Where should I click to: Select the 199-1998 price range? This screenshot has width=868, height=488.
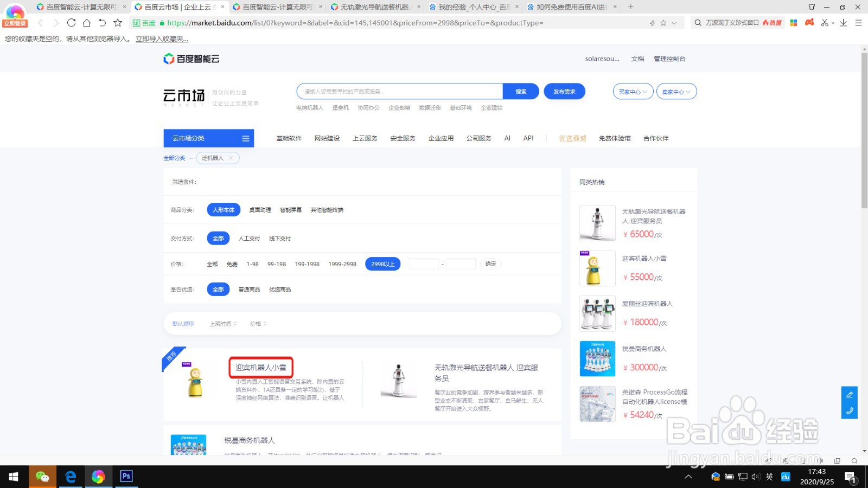307,264
